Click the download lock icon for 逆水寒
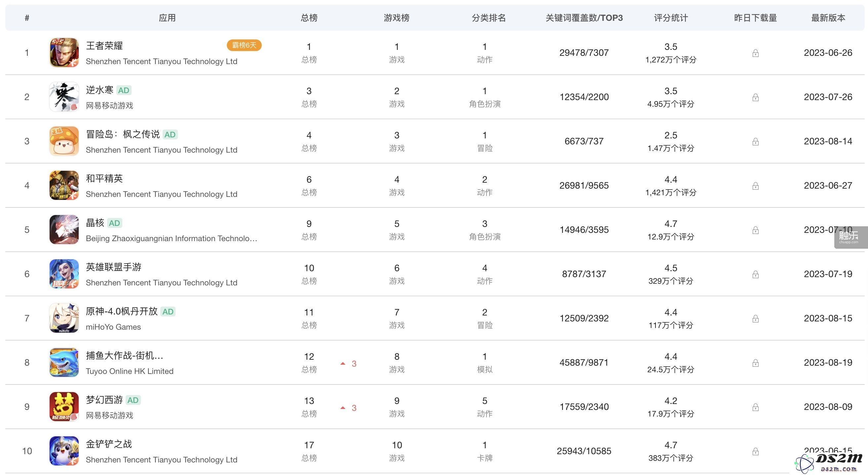This screenshot has width=868, height=475. coord(756,98)
